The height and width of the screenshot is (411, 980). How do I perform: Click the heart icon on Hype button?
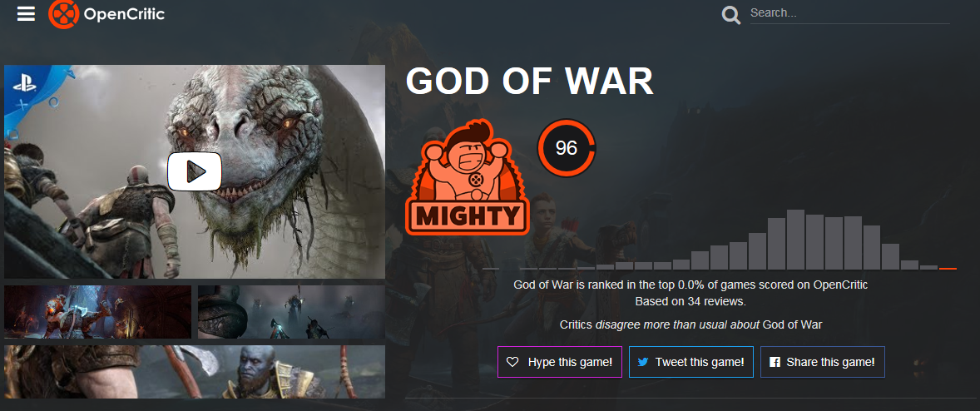click(x=512, y=362)
